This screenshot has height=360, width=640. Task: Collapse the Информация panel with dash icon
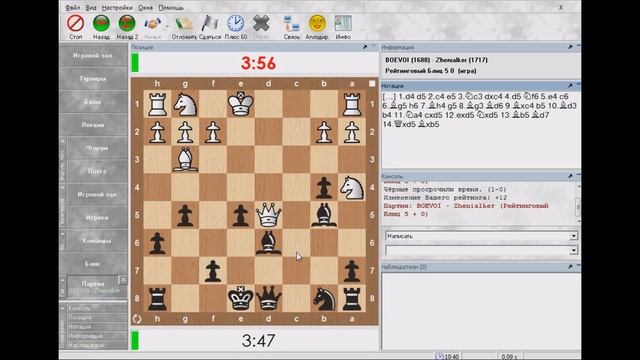[x=578, y=47]
